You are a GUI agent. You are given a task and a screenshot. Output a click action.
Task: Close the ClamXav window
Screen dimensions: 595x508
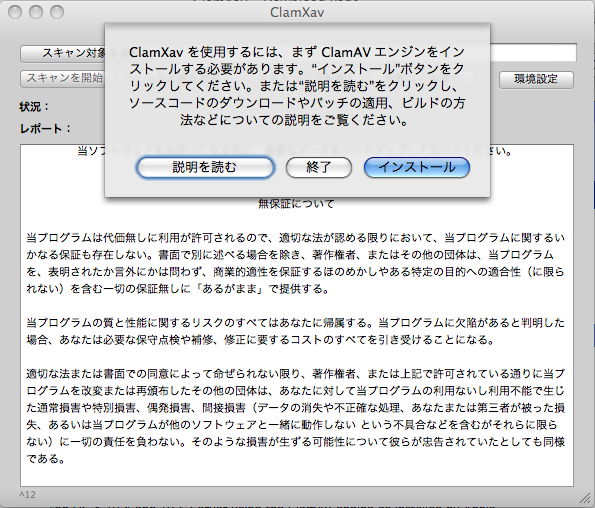[x=15, y=12]
